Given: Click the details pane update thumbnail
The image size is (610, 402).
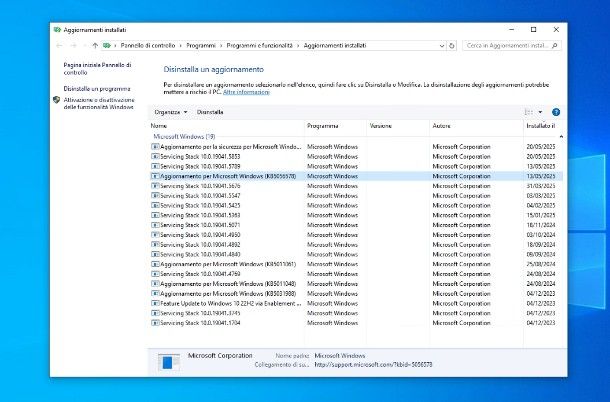Looking at the screenshot, I should (x=169, y=362).
